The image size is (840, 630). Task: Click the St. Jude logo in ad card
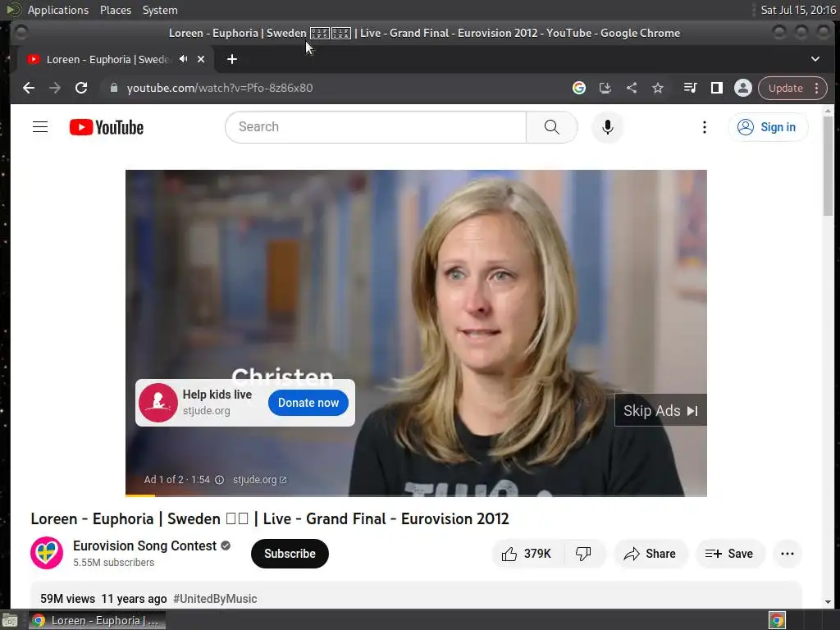click(158, 403)
